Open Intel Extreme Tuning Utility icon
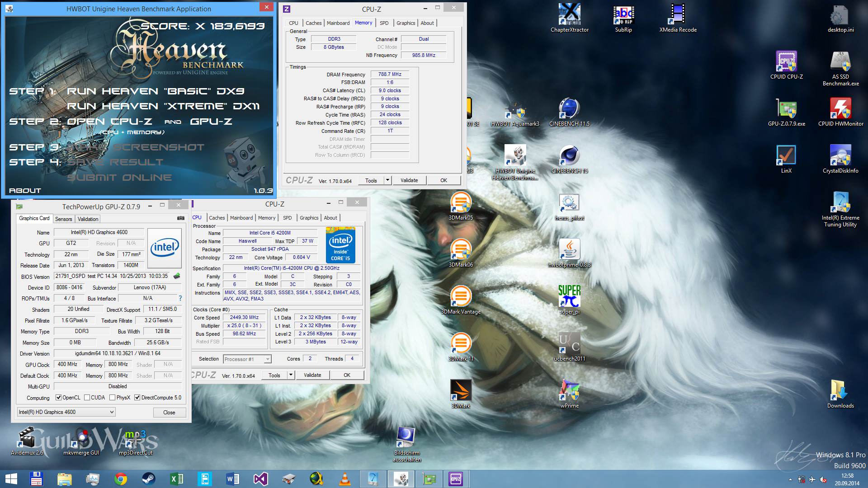 tap(840, 209)
